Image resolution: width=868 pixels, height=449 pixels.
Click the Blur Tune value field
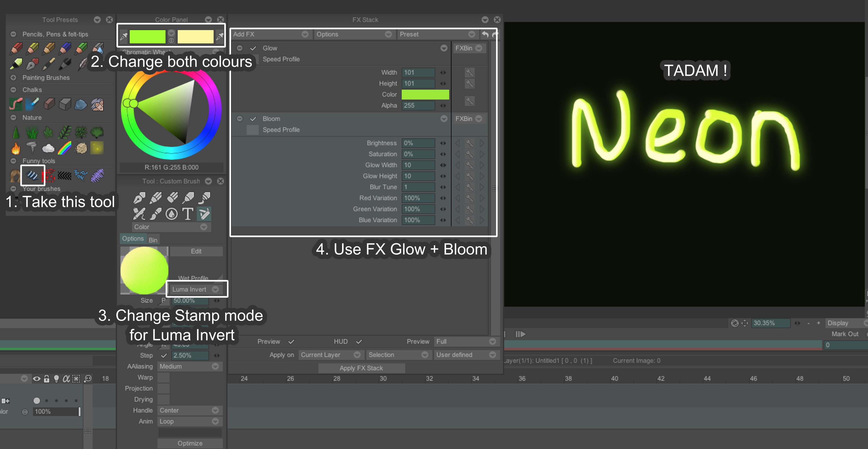point(418,187)
